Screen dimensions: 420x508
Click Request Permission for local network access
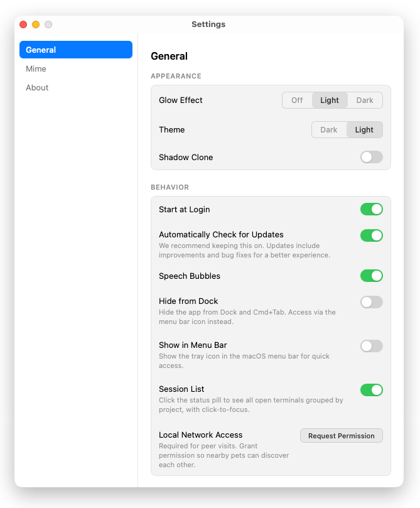point(341,435)
